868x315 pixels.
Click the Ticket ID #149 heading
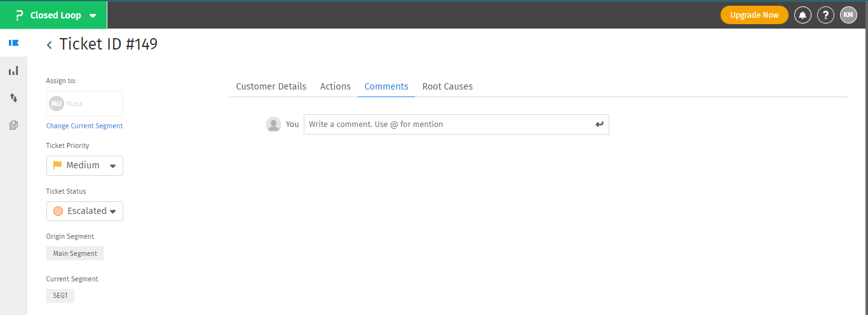click(x=109, y=44)
